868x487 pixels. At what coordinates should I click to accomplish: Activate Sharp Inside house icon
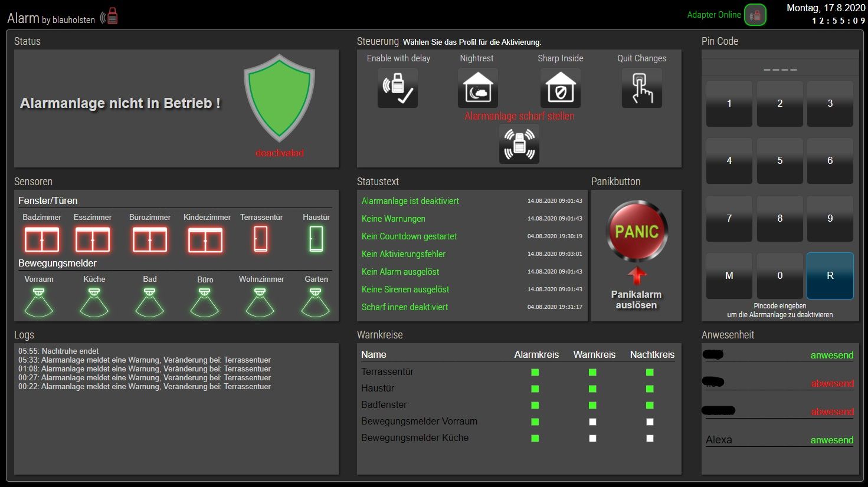pos(561,88)
